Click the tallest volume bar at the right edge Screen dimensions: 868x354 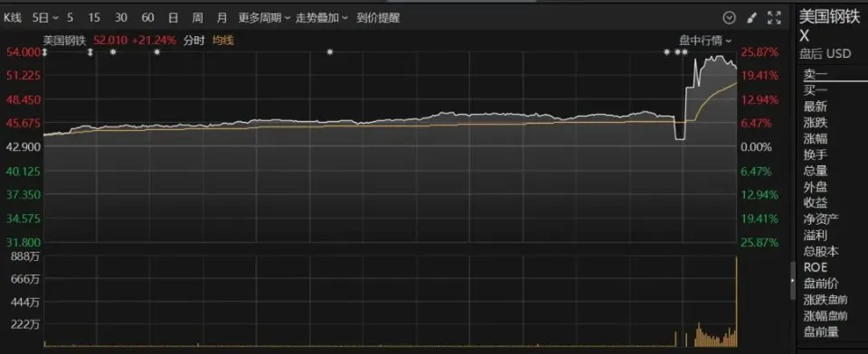737,302
